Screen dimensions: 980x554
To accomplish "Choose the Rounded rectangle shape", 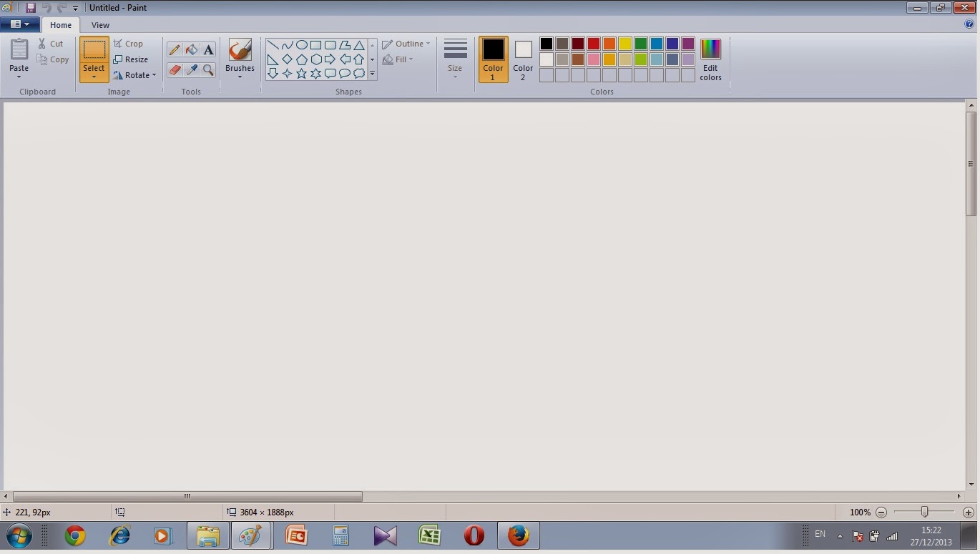I will tap(330, 45).
